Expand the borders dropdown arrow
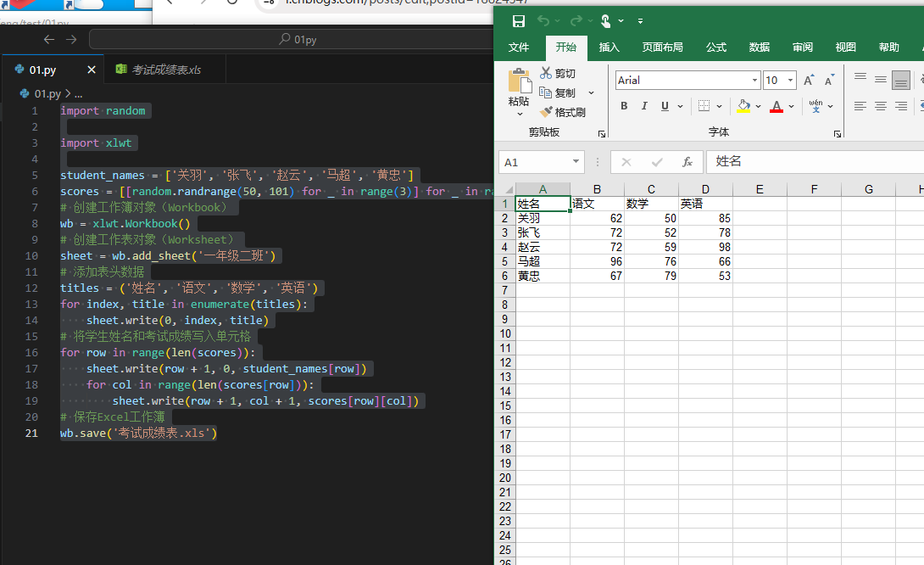 click(719, 106)
